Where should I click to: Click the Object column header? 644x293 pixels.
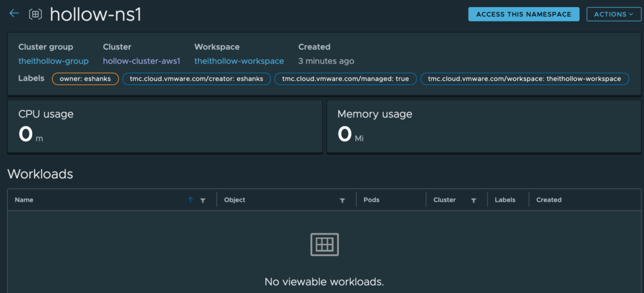(x=235, y=200)
